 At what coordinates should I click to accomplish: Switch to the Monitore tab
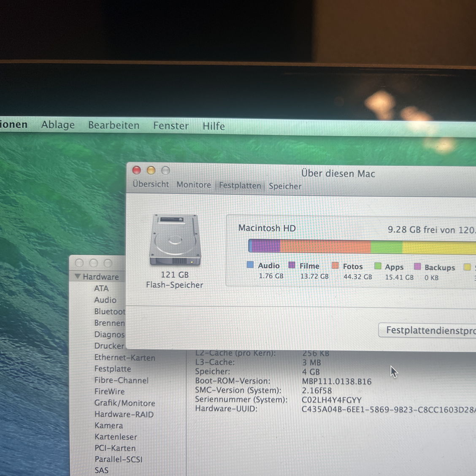(194, 185)
